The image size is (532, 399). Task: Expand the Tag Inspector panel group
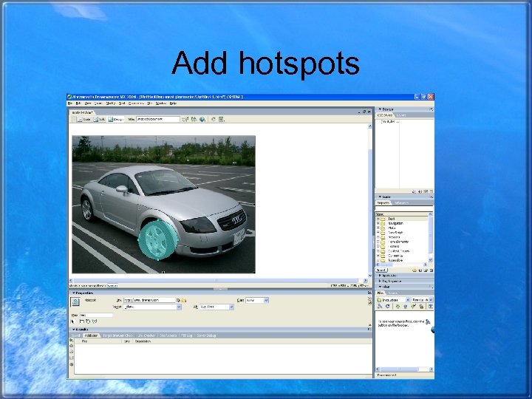point(380,282)
